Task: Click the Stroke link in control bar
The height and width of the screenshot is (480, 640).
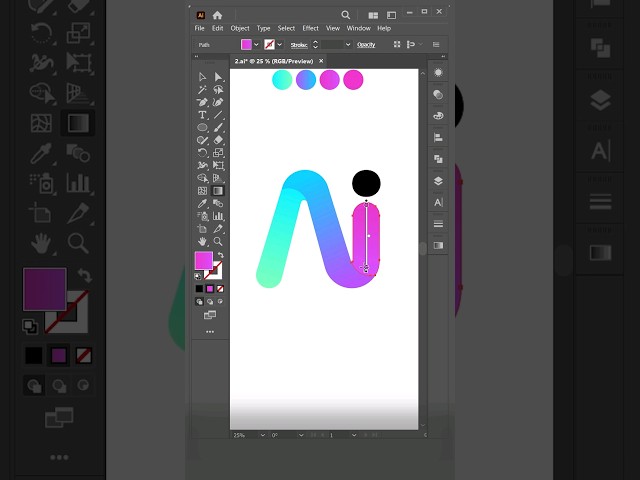Action: [x=299, y=45]
